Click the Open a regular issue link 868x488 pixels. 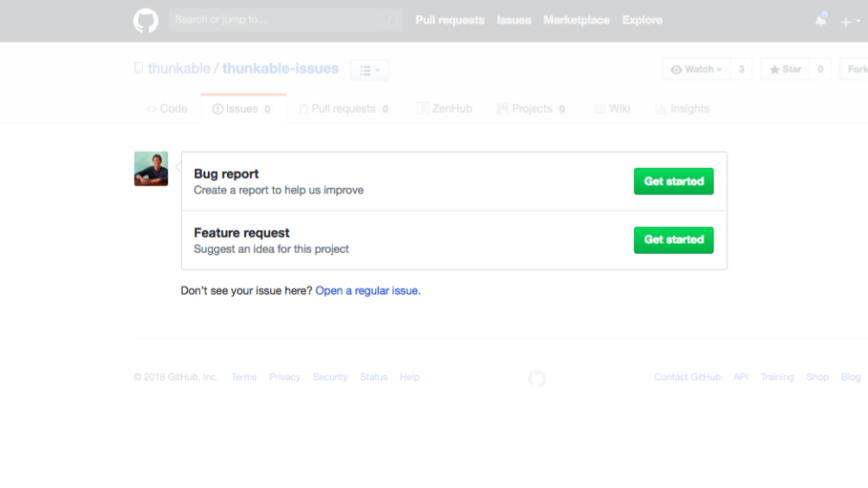(x=367, y=291)
